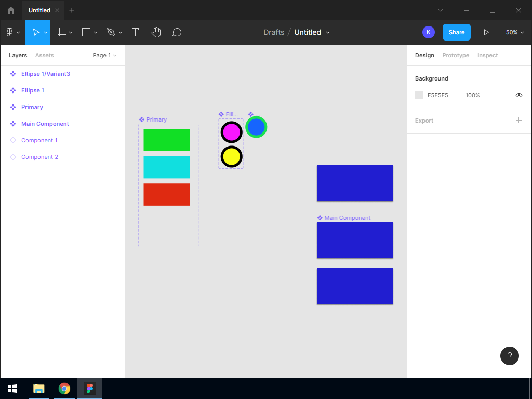Viewport: 532px width, 399px height.
Task: Select the red rectangle in Primary
Action: click(167, 194)
